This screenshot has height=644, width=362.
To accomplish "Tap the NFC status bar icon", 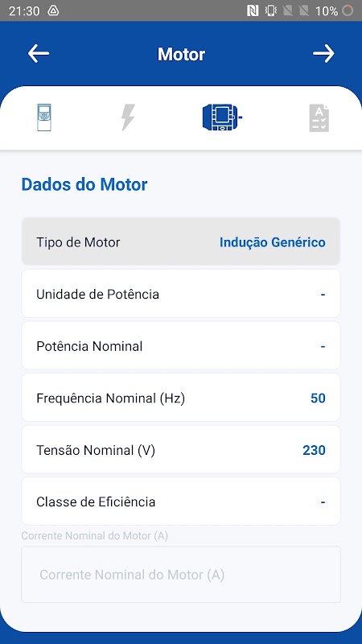I will 253,10.
